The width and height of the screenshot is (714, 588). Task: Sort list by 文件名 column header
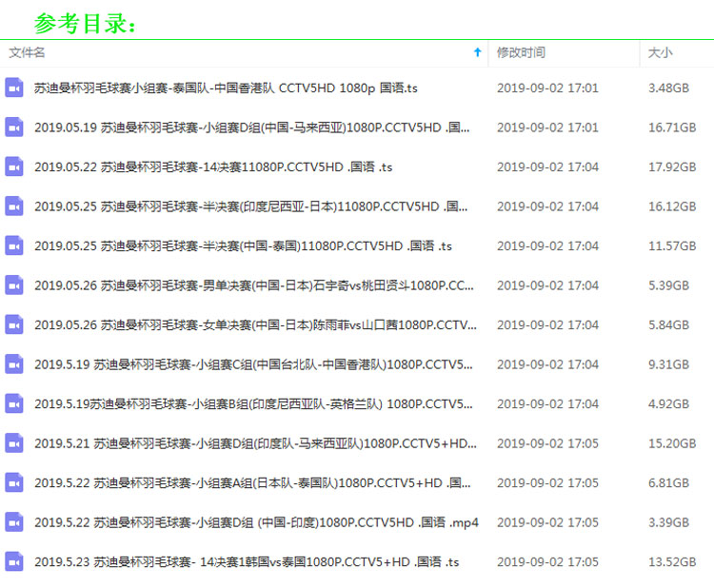[28, 53]
